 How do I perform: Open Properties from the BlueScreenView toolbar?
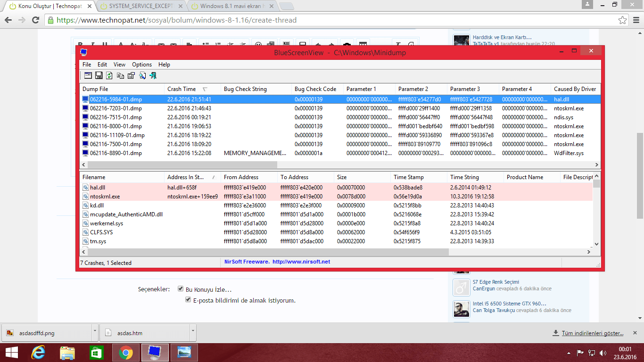(x=131, y=75)
